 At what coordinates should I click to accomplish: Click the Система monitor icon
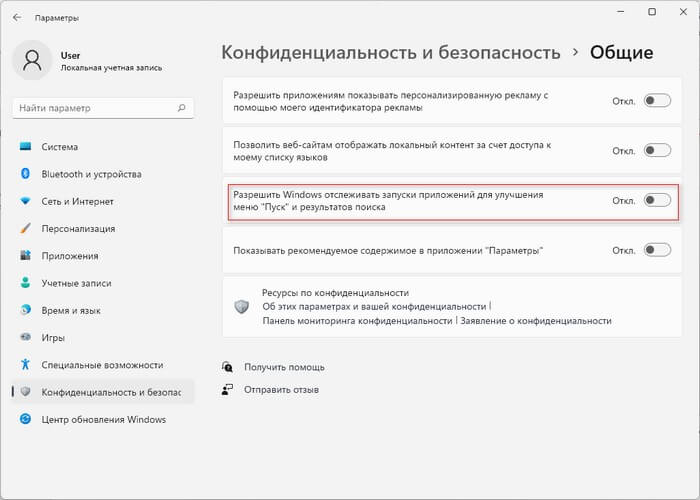tap(25, 146)
